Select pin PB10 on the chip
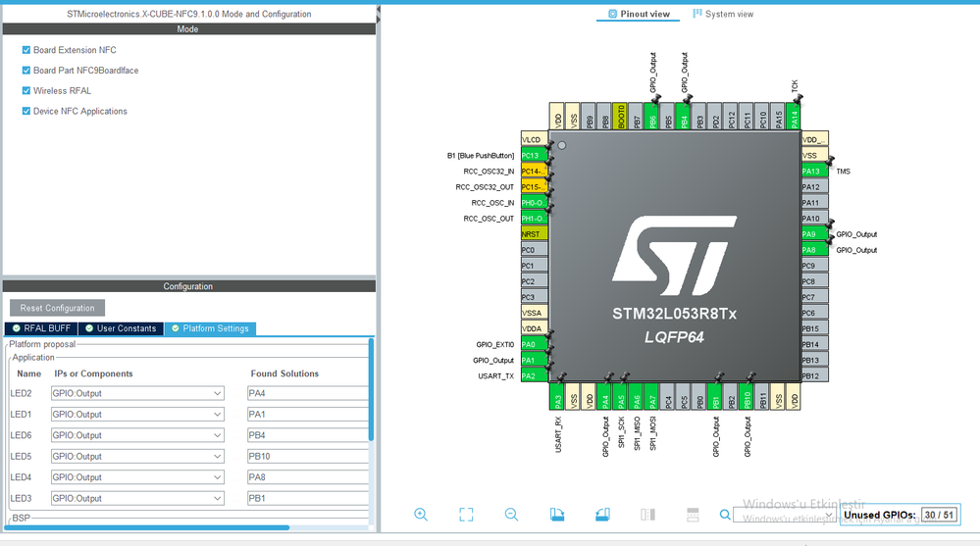The height and width of the screenshot is (546, 980). tap(747, 396)
